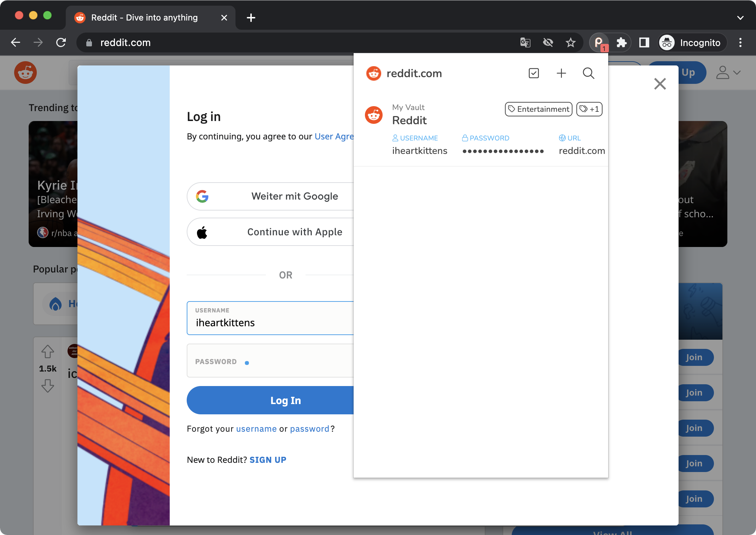
Task: Open a new browser tab
Action: [251, 18]
